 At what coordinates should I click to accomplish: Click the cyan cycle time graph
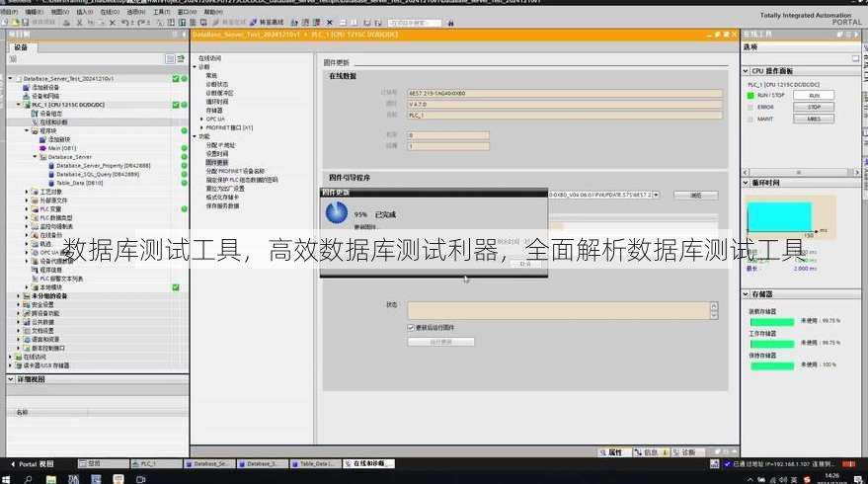click(779, 217)
